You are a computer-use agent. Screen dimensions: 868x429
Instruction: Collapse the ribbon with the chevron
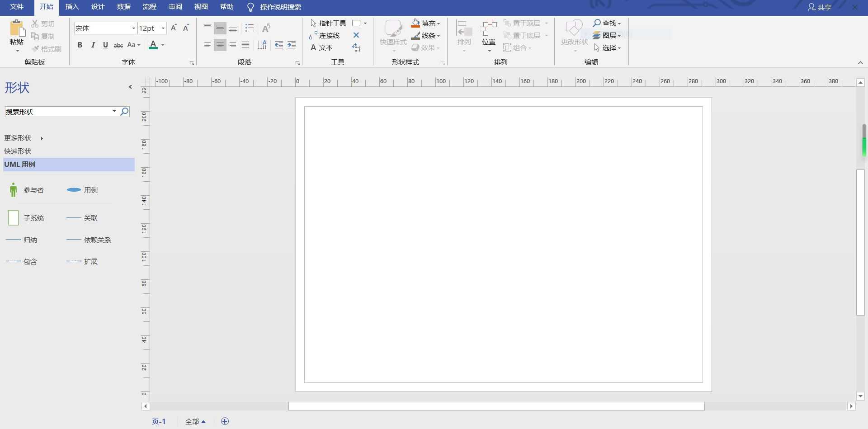tap(860, 63)
